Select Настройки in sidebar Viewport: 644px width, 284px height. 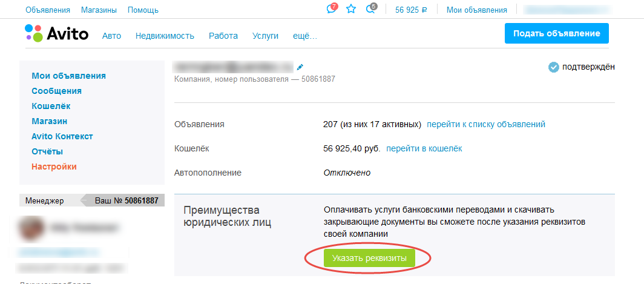(54, 167)
